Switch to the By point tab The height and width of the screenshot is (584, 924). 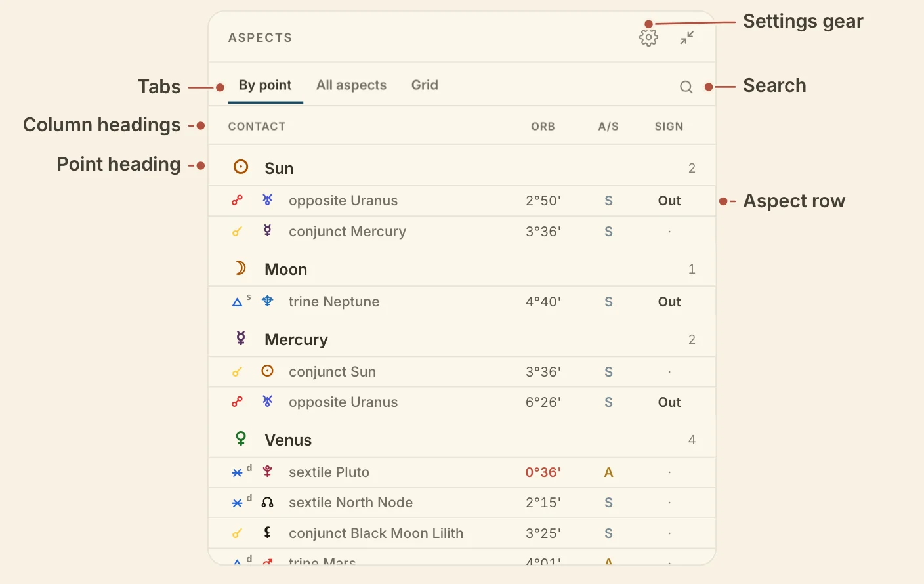coord(265,85)
